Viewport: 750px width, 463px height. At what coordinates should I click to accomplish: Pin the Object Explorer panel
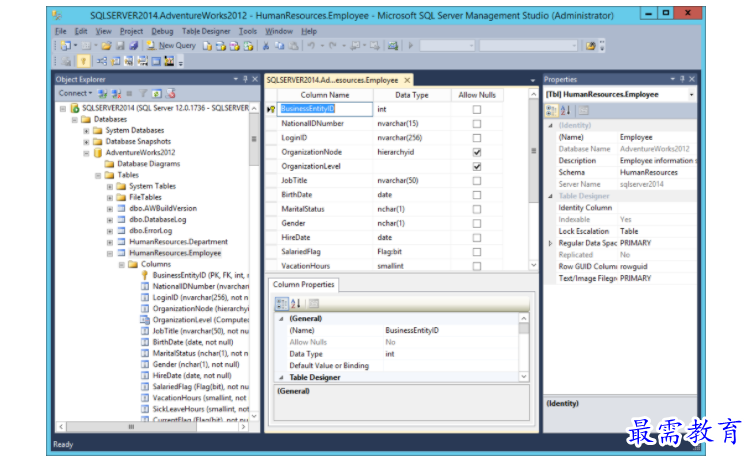tap(245, 79)
